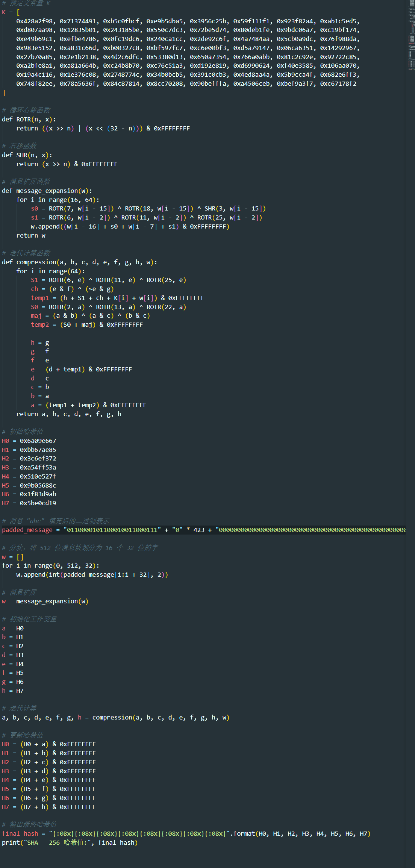
Task: Click the padded_message variable name
Action: [27, 530]
